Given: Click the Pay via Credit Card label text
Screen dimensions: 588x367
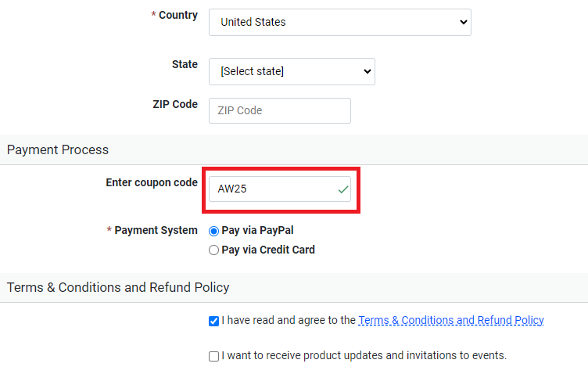Looking at the screenshot, I should (268, 250).
